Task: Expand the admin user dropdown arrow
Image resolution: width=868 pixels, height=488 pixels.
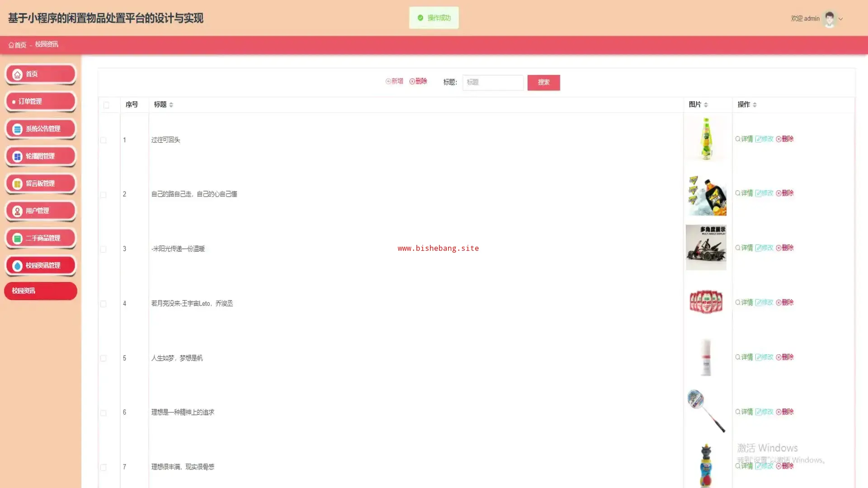Action: (x=840, y=19)
